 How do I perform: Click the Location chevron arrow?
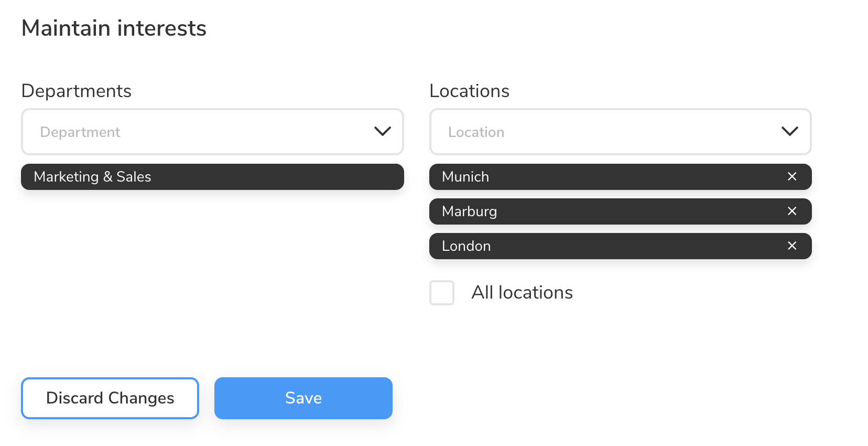tap(789, 132)
